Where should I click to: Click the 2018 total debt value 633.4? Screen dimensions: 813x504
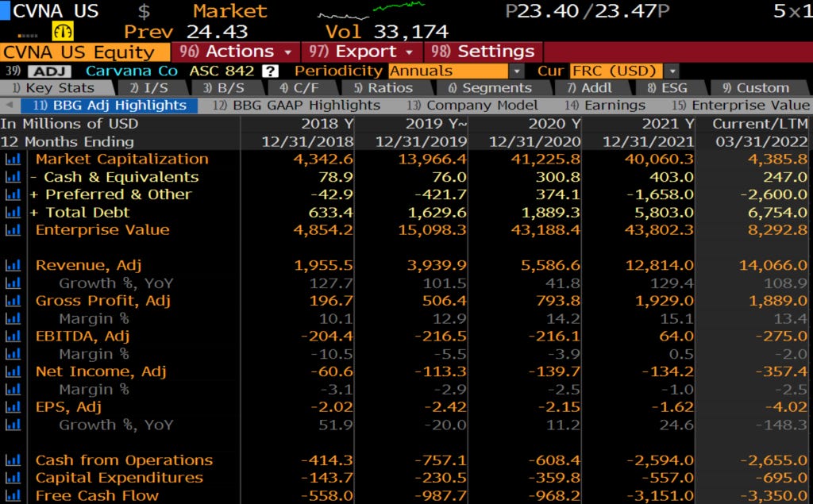(x=331, y=212)
